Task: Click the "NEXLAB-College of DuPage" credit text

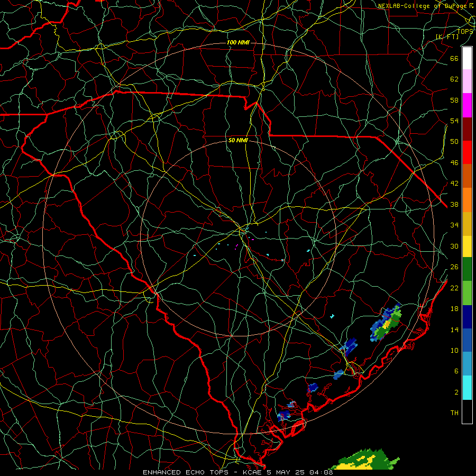Action: (423, 6)
